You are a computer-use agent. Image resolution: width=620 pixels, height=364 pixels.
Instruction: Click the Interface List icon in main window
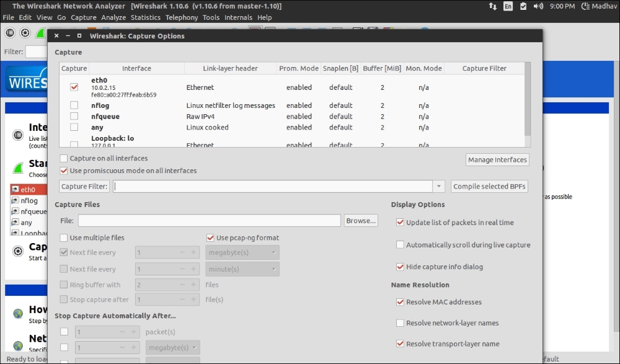point(18,135)
